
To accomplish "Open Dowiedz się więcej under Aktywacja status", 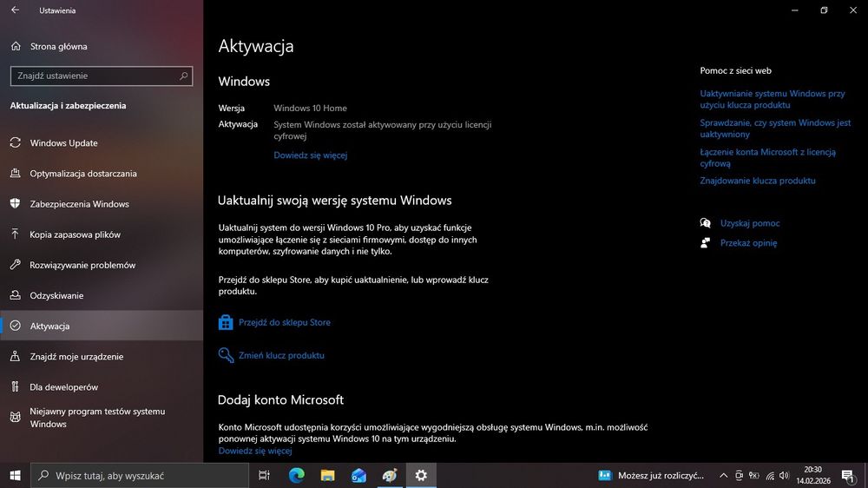I will tap(310, 155).
